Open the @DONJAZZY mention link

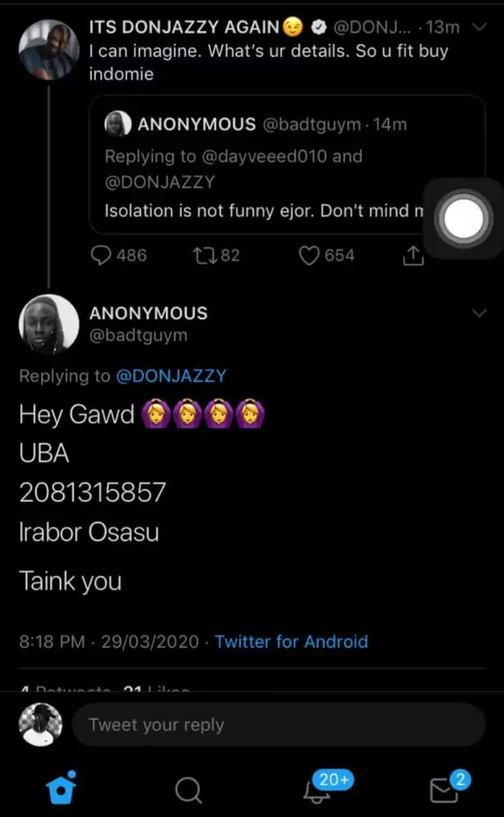pos(171,376)
